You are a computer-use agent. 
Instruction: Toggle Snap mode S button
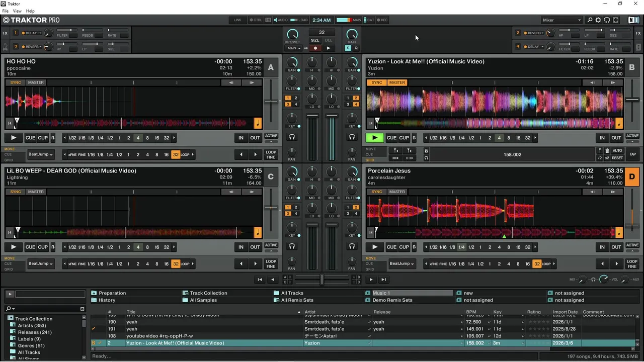click(x=348, y=48)
